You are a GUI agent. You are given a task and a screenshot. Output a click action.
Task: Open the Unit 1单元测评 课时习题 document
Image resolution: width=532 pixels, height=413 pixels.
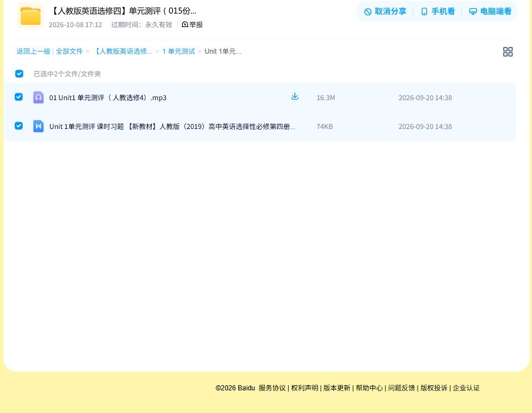point(173,127)
